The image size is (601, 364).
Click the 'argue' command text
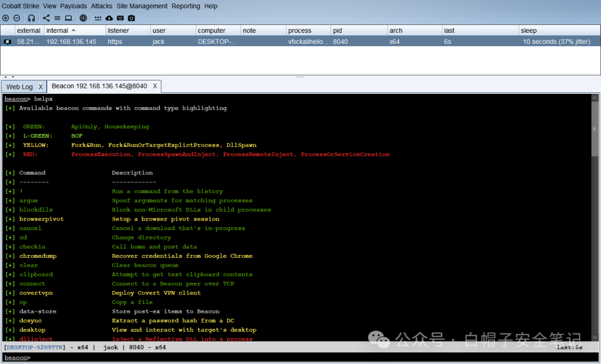click(29, 201)
